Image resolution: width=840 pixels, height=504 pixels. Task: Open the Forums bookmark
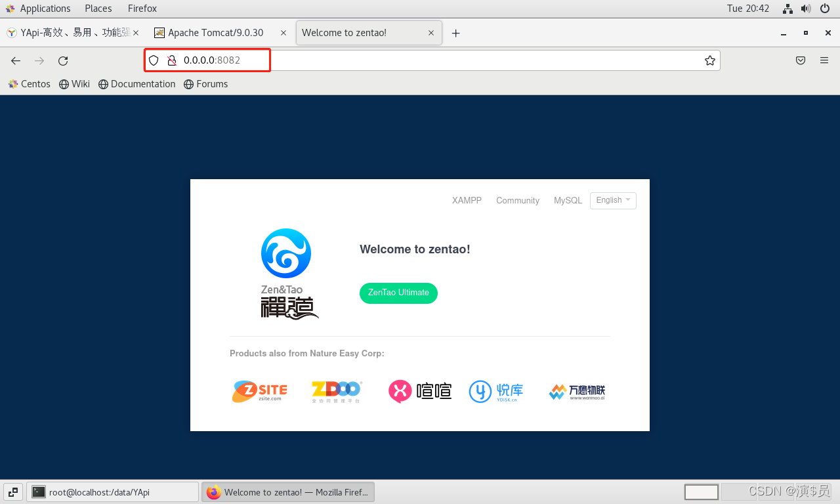[x=205, y=84]
